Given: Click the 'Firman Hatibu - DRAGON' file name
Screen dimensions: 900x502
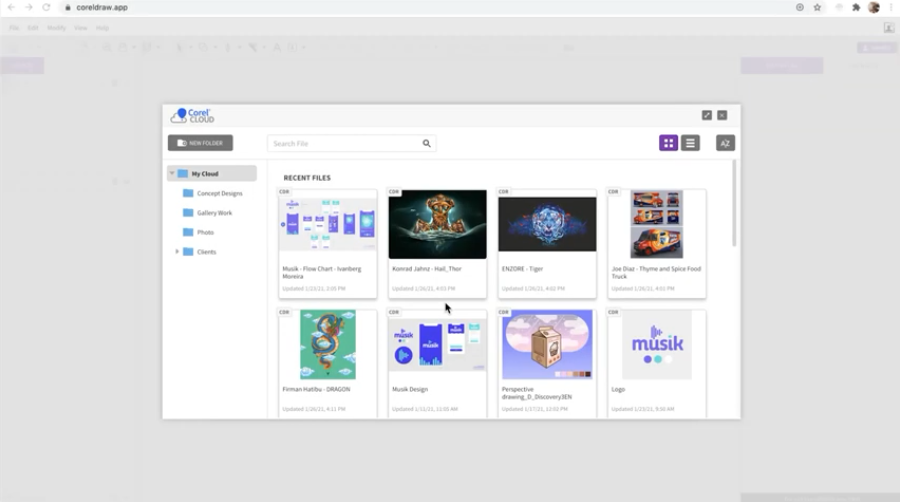Looking at the screenshot, I should (316, 389).
